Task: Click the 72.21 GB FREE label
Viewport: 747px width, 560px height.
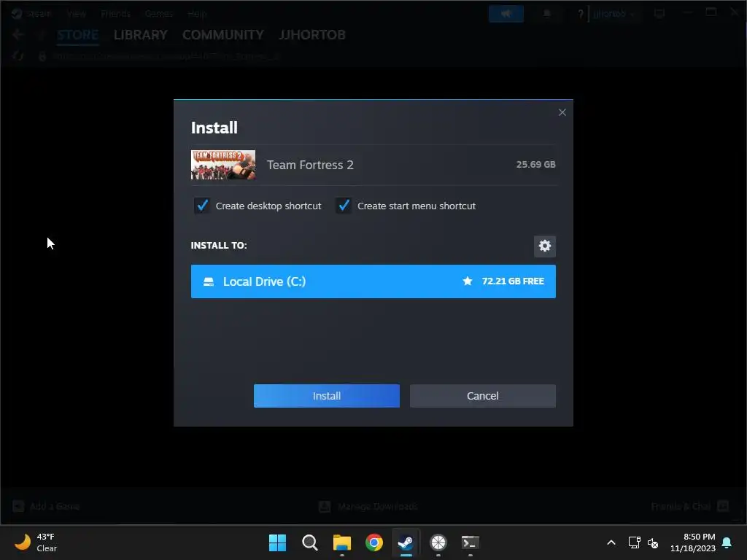Action: 513,281
